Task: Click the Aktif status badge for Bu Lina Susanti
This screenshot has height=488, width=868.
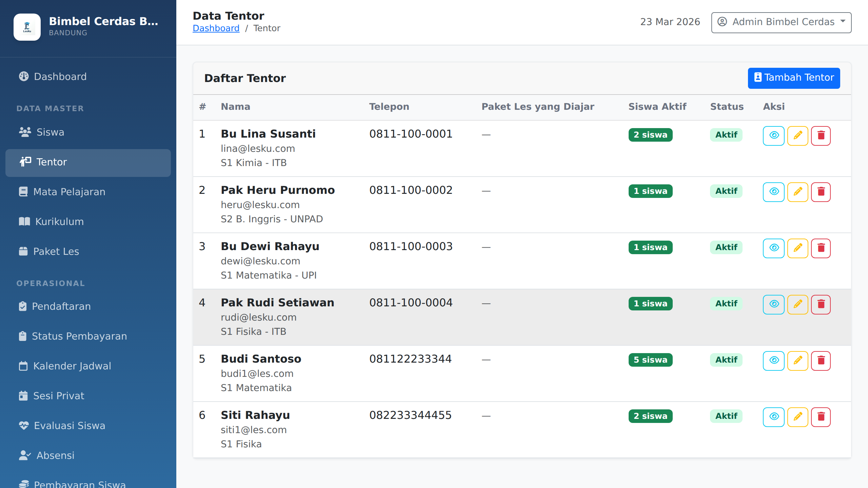Action: [x=726, y=135]
